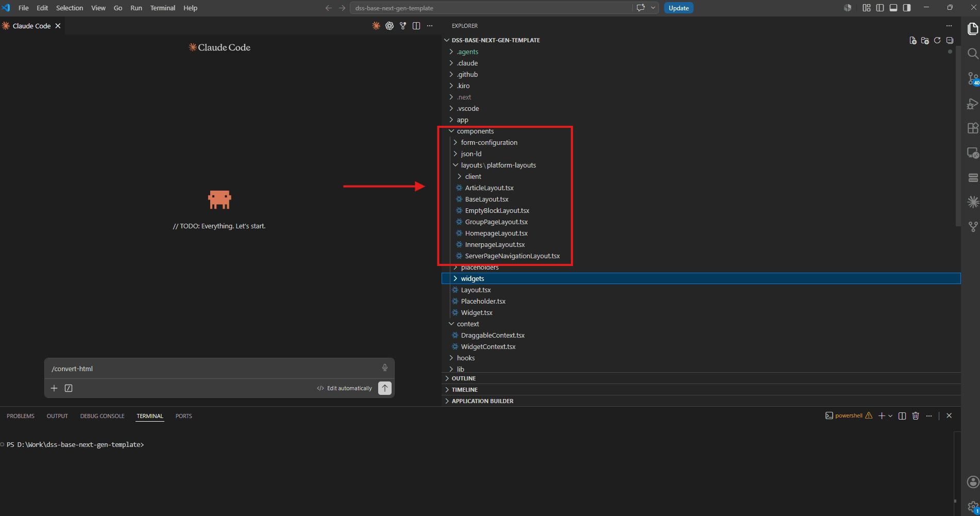Image resolution: width=980 pixels, height=516 pixels.
Task: Open Source Control view with 40 badge
Action: coord(973,78)
